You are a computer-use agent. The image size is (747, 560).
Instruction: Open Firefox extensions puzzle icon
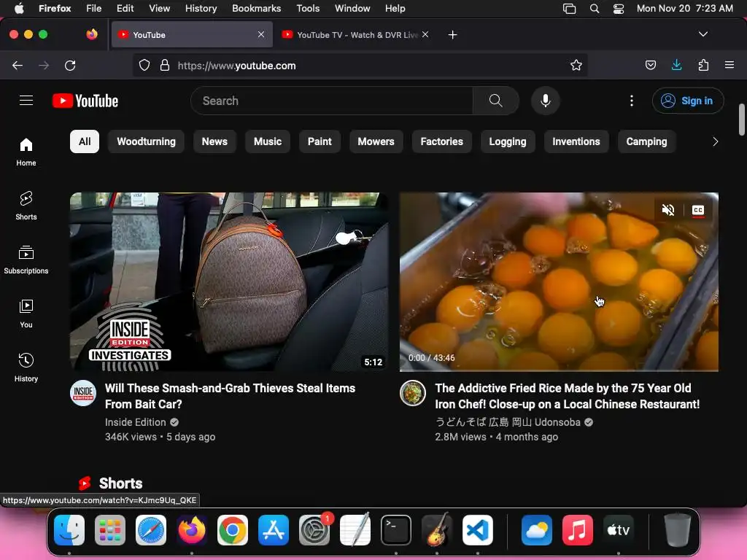(703, 65)
